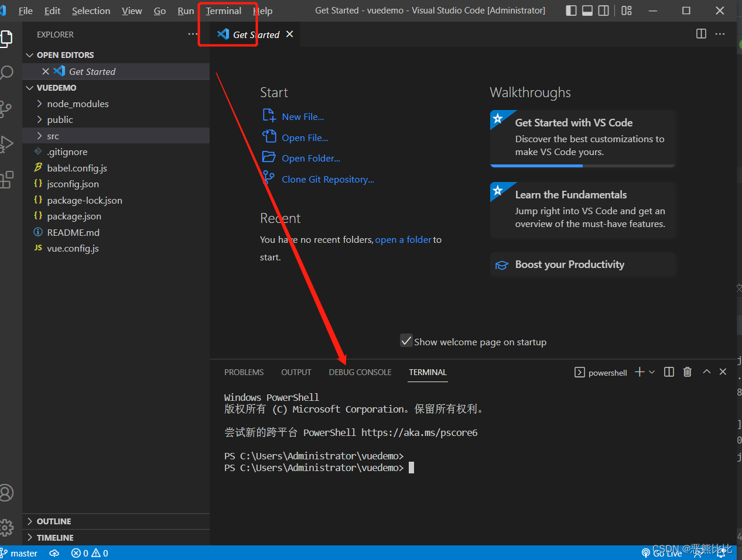742x560 pixels.
Task: Open the launch profile dropdown arrow
Action: pyautogui.click(x=652, y=372)
